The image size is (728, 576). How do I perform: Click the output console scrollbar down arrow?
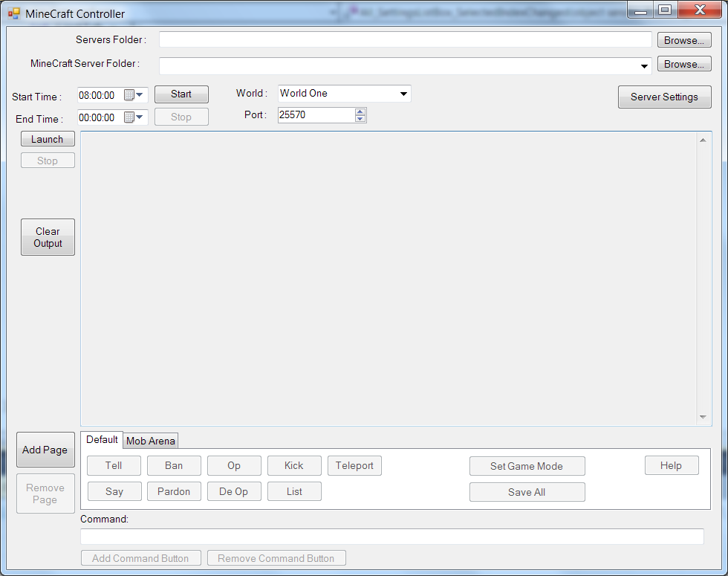coord(703,417)
